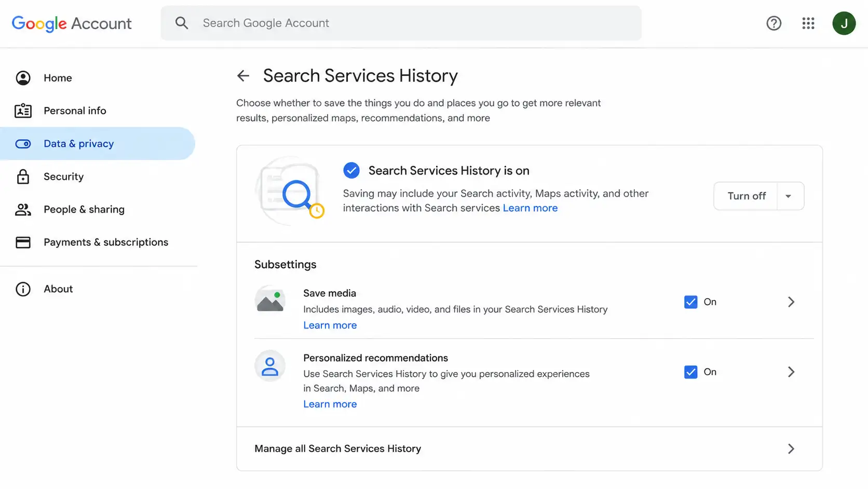Click the On label beside Save media
868x489 pixels.
coord(710,302)
